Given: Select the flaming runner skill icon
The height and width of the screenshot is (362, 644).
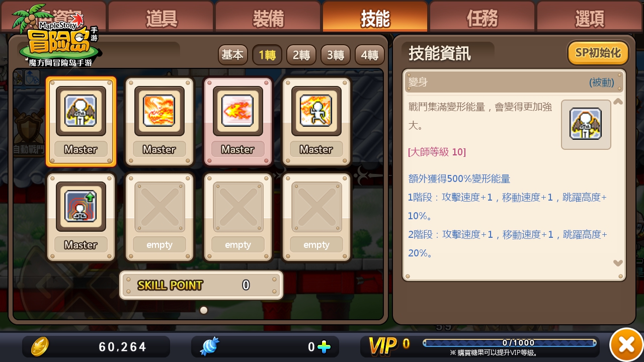Looking at the screenshot, I should 316,111.
